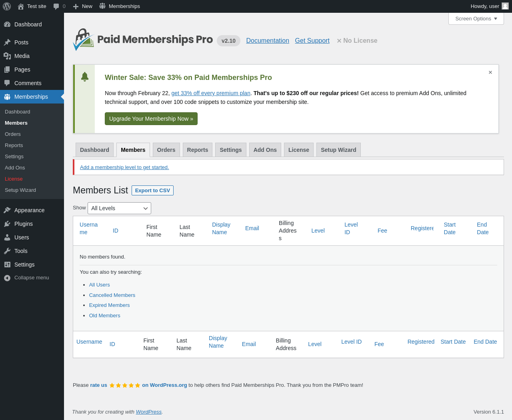Click the Settings sliders icon in sidebar
Image resolution: width=512 pixels, height=420 pixels.
pyautogui.click(x=7, y=265)
